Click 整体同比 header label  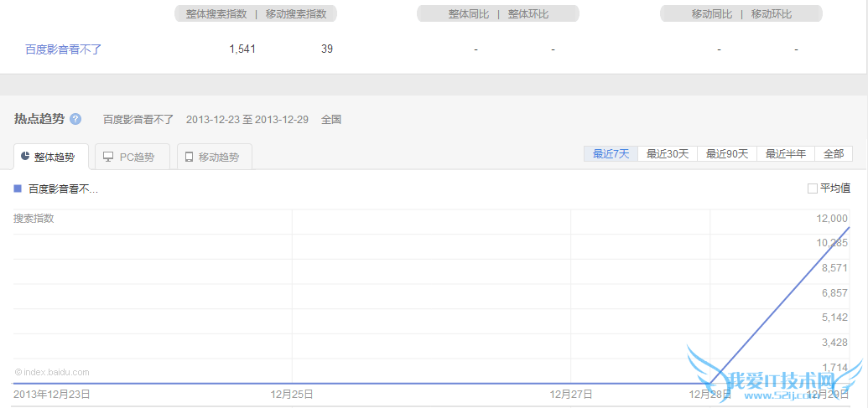pos(469,14)
